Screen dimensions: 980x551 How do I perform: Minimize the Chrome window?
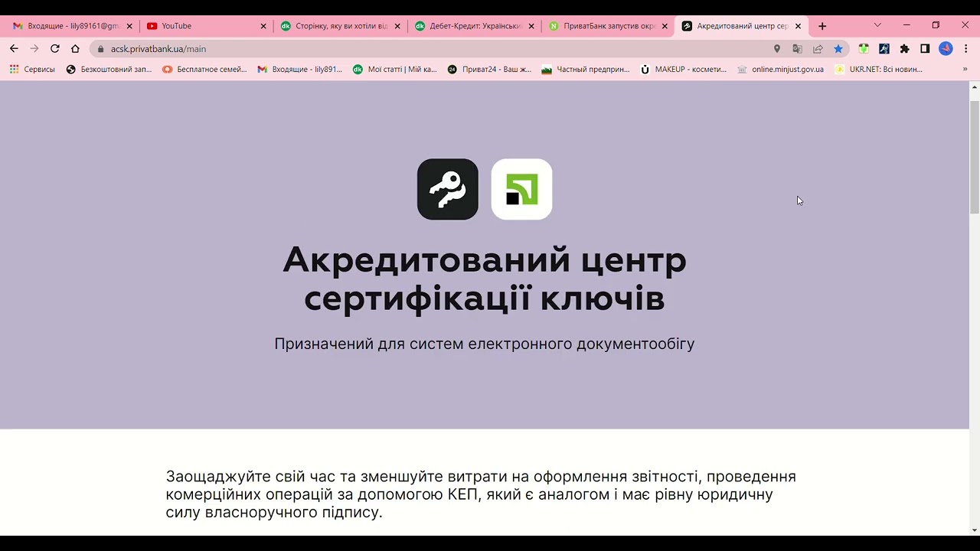(906, 25)
